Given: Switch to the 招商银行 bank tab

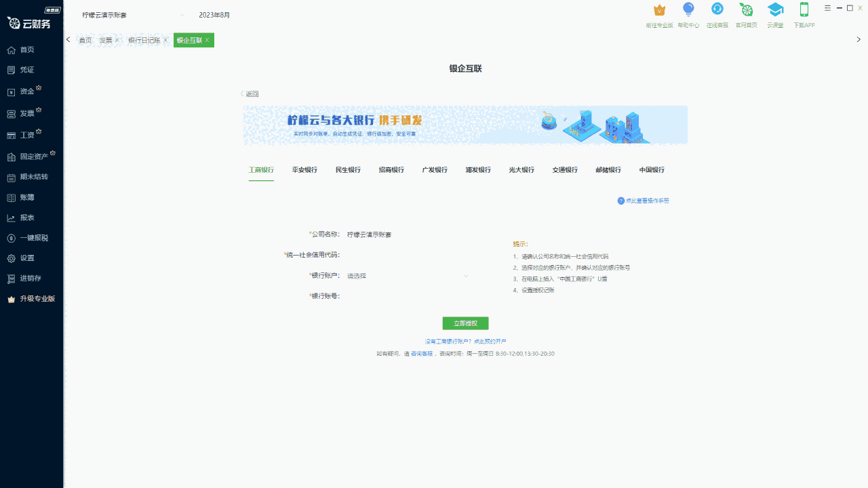Looking at the screenshot, I should (391, 170).
